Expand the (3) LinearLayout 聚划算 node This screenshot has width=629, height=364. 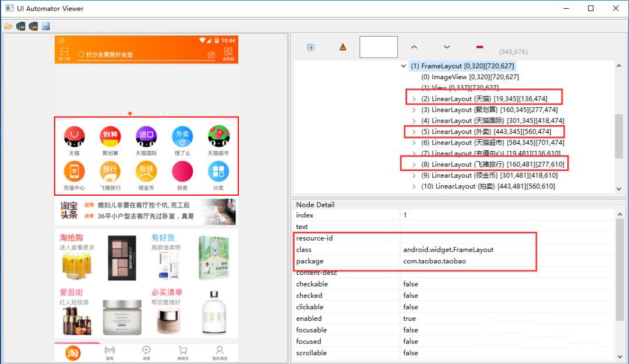(414, 109)
